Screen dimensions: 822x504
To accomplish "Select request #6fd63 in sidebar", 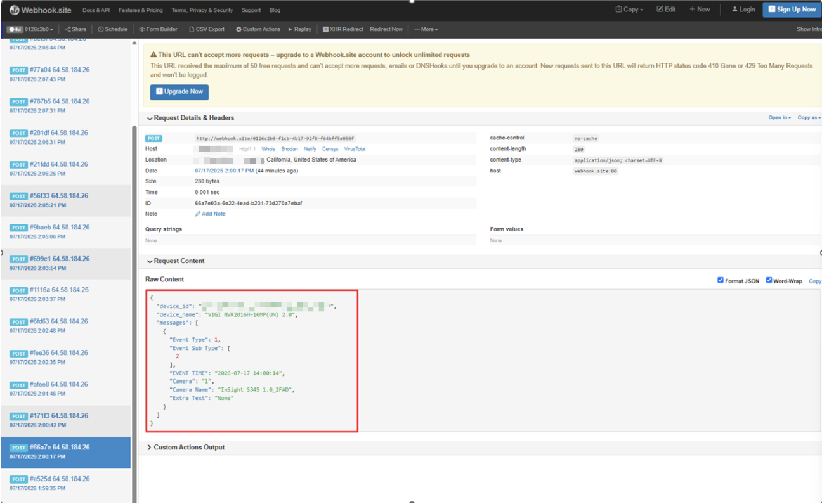I will [65, 325].
